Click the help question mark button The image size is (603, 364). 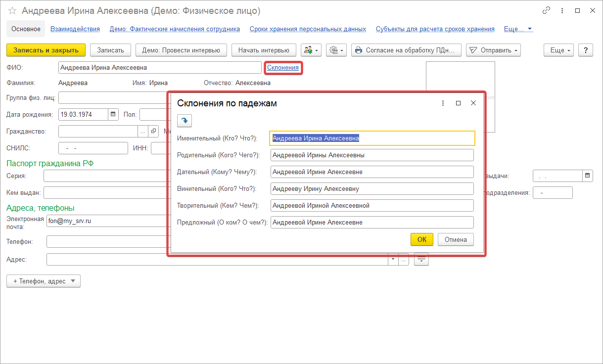coord(586,50)
